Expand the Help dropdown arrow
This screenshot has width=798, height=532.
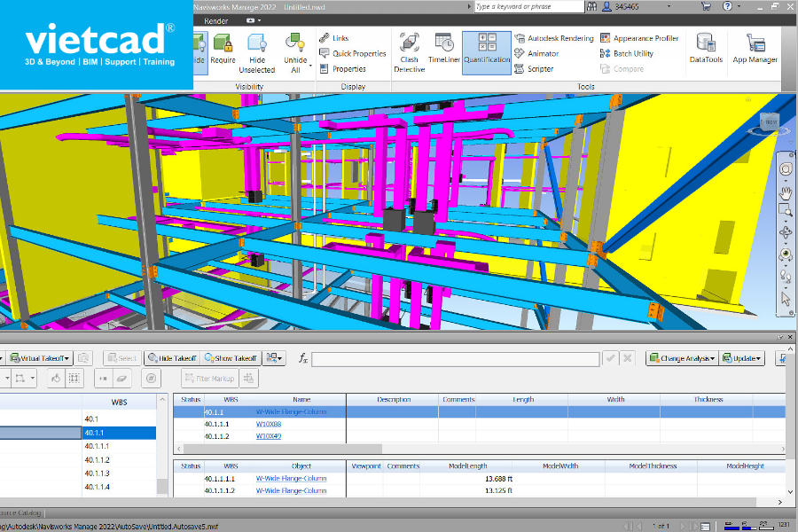click(x=739, y=6)
